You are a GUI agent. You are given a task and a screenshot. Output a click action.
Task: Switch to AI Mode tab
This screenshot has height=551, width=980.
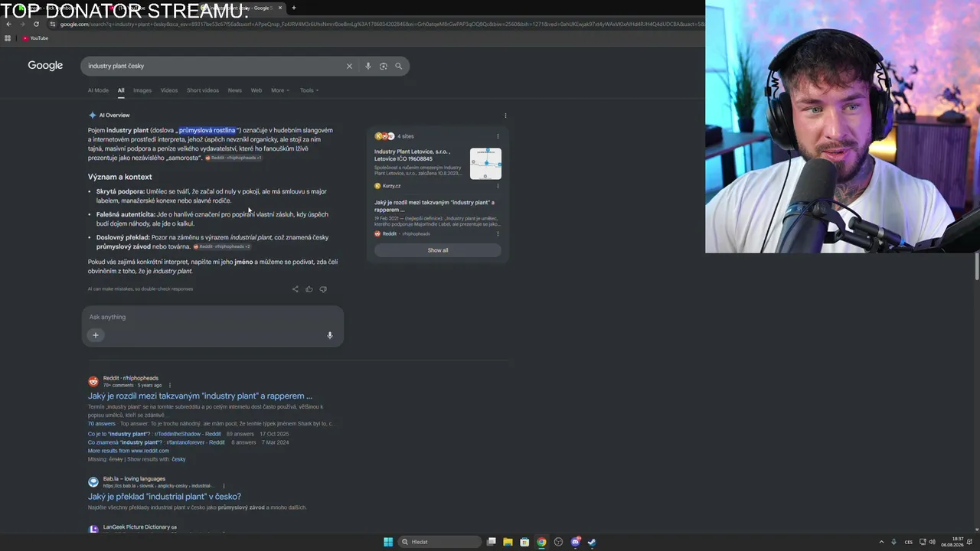click(x=98, y=90)
